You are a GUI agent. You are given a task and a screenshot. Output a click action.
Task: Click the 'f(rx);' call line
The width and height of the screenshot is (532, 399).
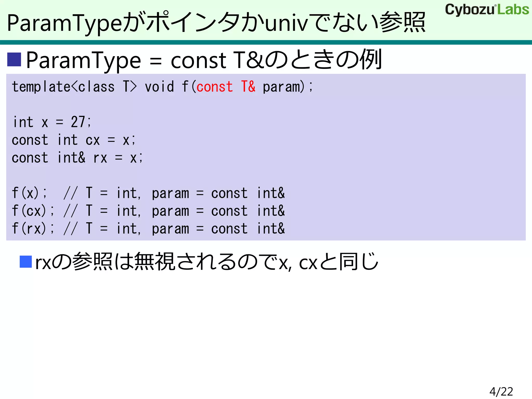coord(148,229)
